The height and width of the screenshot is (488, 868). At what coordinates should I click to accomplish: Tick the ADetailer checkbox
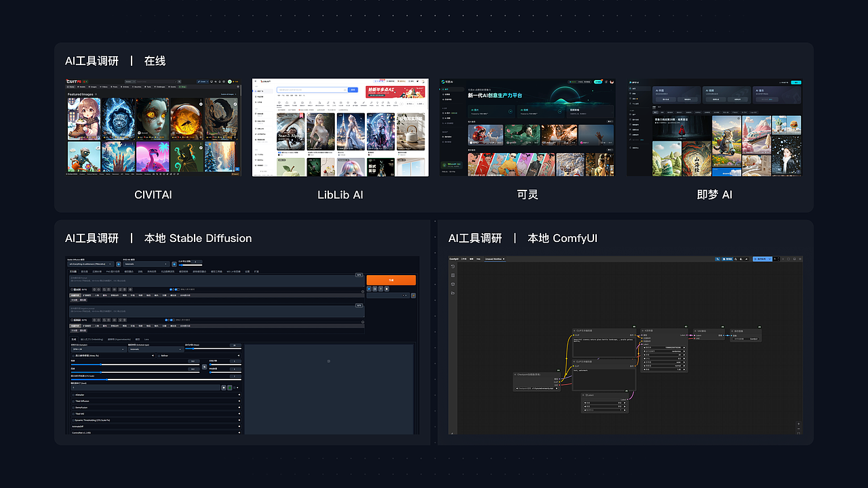point(73,395)
